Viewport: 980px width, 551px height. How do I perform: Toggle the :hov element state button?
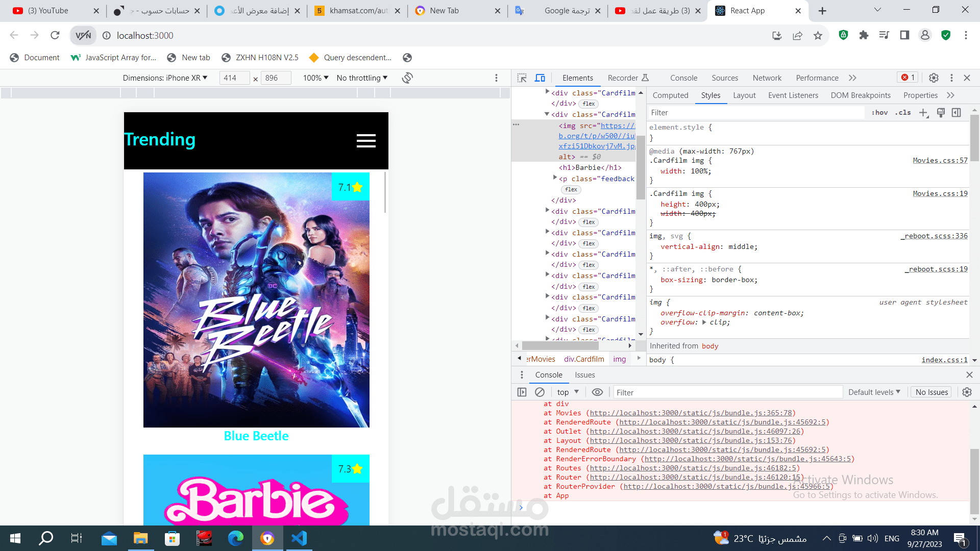click(x=879, y=113)
